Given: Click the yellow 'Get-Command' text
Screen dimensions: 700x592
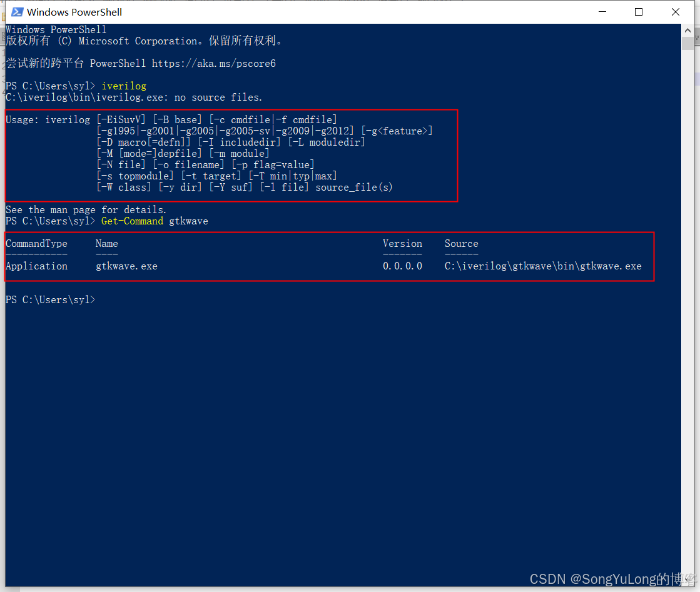Looking at the screenshot, I should (132, 221).
